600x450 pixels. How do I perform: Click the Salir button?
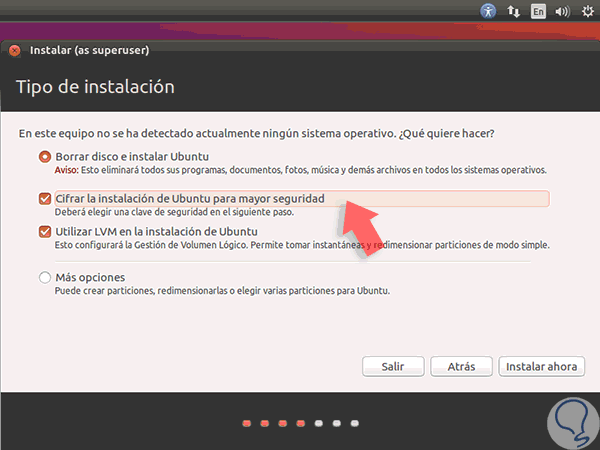coord(393,367)
